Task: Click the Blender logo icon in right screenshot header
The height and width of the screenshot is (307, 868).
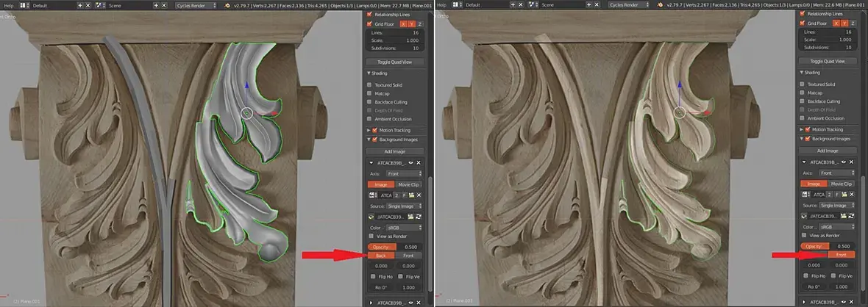Action: (x=661, y=5)
